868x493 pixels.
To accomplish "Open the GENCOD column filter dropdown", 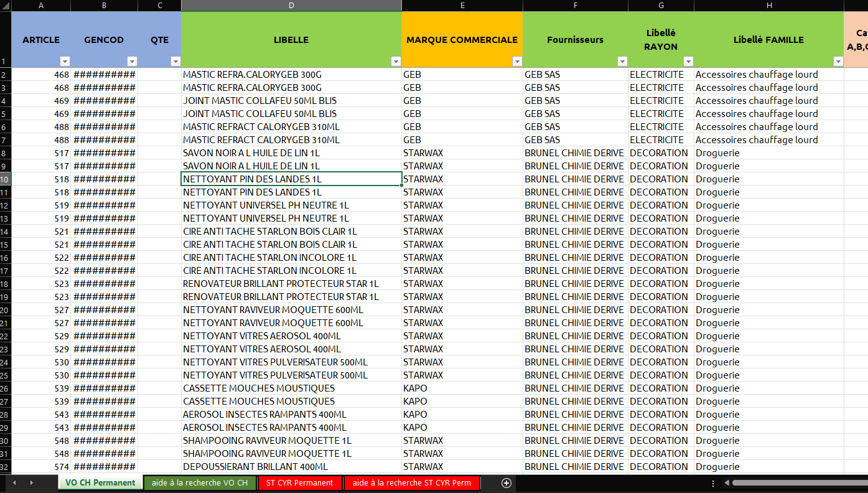I will tap(132, 61).
